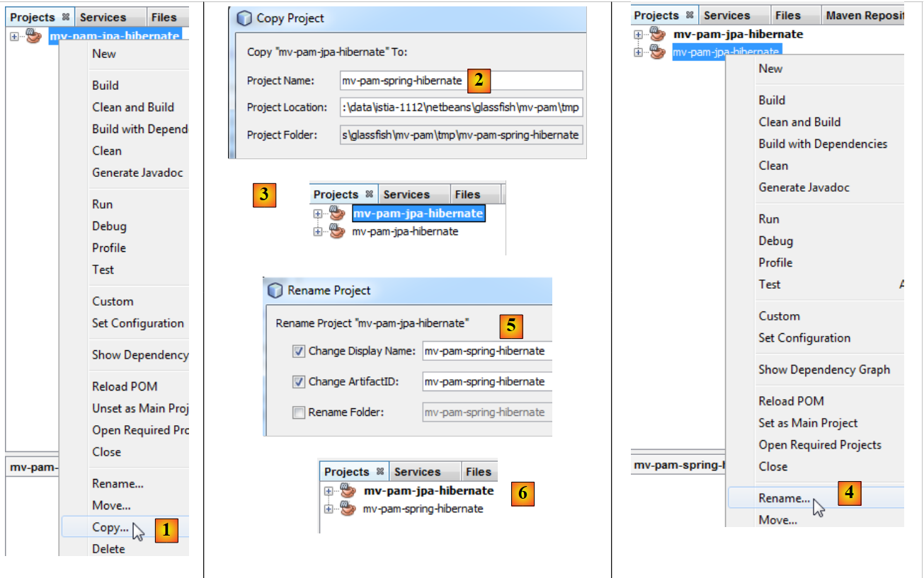Expand the mv-pam-spring-hibernate project node
Image resolution: width=924 pixels, height=578 pixels.
tap(328, 509)
